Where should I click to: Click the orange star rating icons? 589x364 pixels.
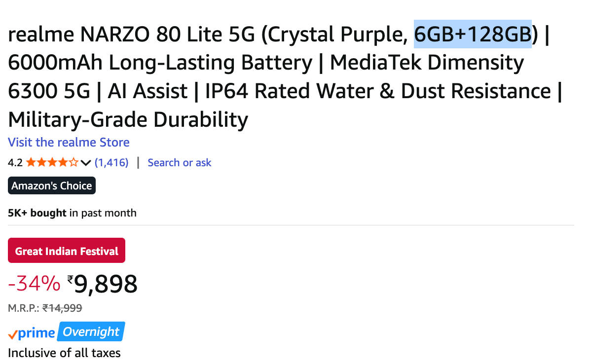(52, 162)
